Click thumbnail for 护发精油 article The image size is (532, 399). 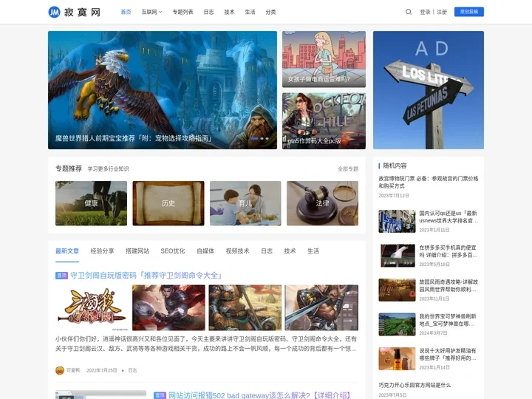point(397,358)
